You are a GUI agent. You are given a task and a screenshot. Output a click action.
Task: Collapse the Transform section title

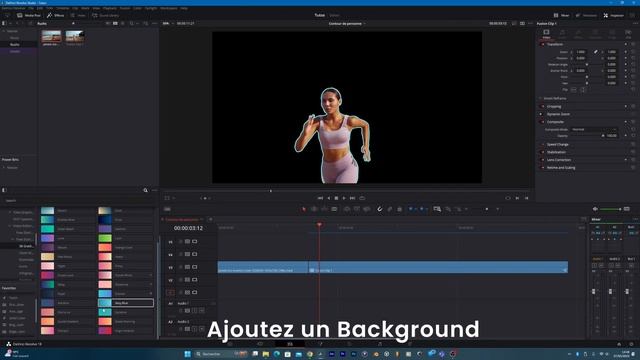[x=555, y=44]
